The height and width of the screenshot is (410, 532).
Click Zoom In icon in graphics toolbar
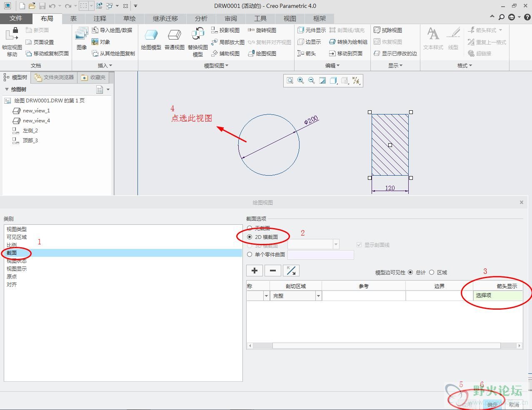click(300, 81)
